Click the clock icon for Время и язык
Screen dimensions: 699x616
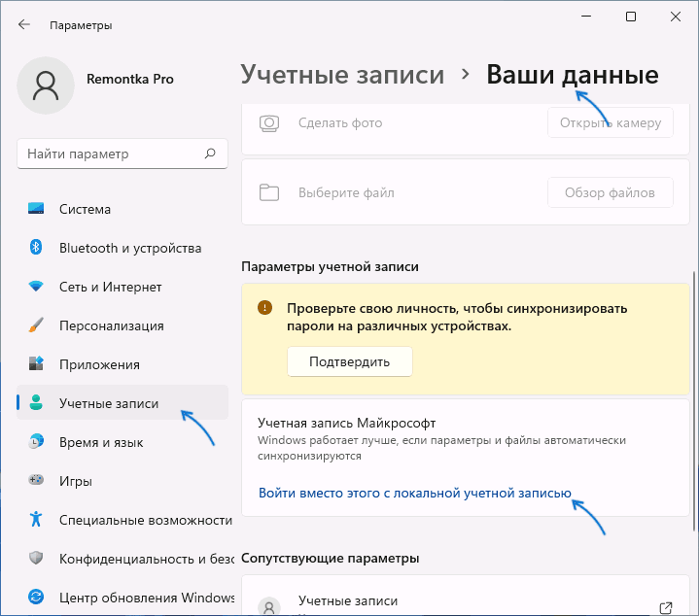pyautogui.click(x=36, y=442)
